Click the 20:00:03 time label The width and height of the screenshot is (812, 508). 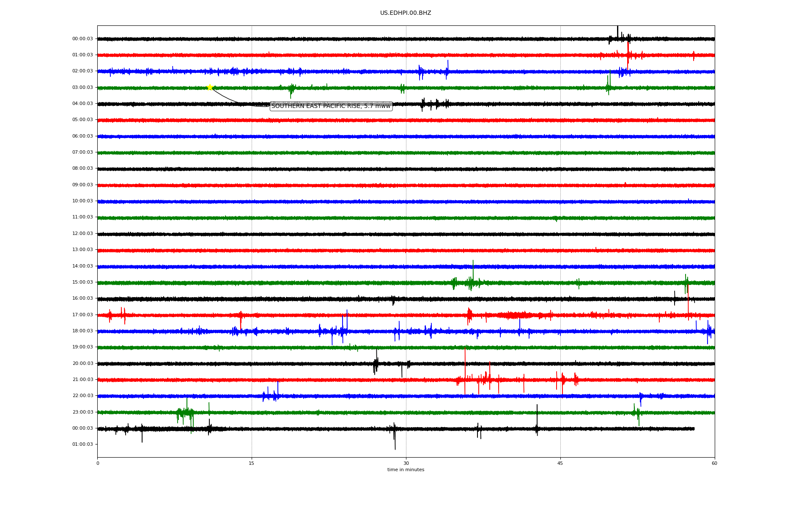point(82,364)
